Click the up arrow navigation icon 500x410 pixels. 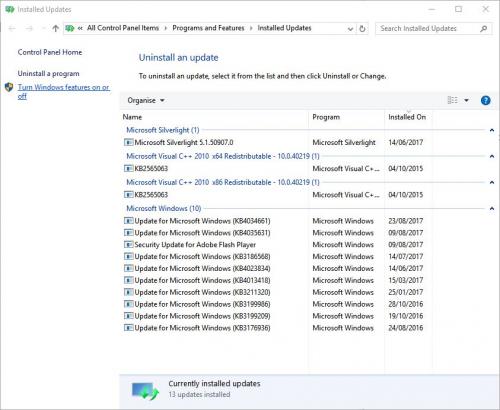[55, 29]
